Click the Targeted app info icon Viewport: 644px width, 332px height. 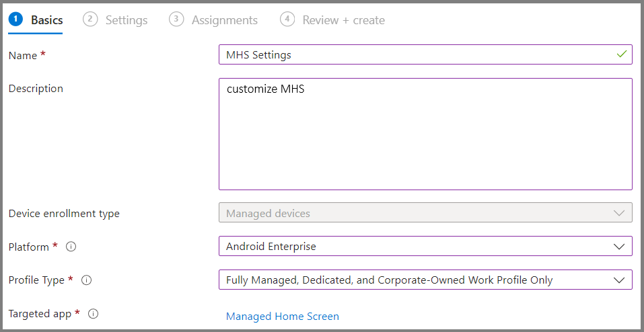[94, 314]
